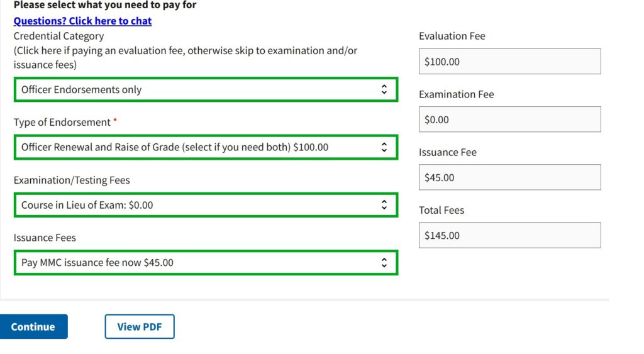Click the Total Fees field showing $145.00
Viewport: 644px width, 354px height.
[x=509, y=235]
